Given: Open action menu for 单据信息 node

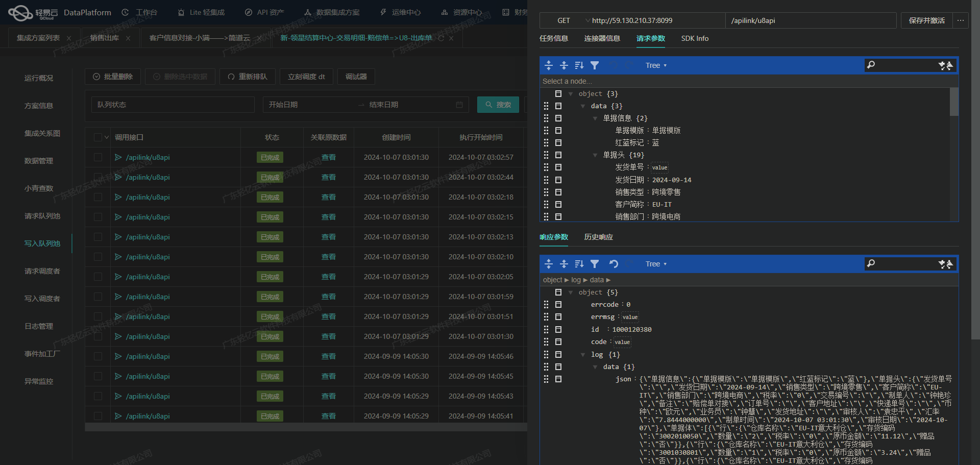Looking at the screenshot, I should coord(558,118).
